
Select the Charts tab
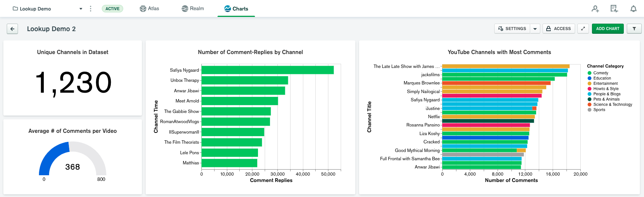(236, 9)
